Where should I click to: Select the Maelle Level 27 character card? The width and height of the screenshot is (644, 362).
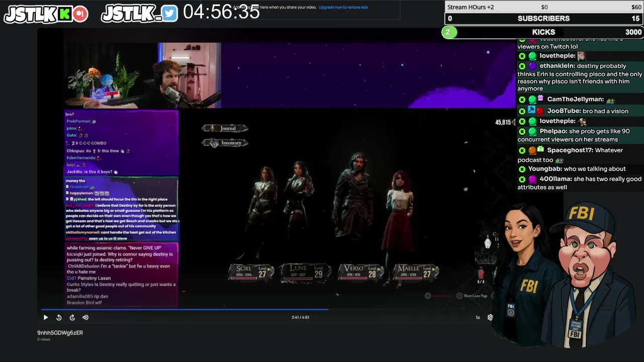pos(417,272)
